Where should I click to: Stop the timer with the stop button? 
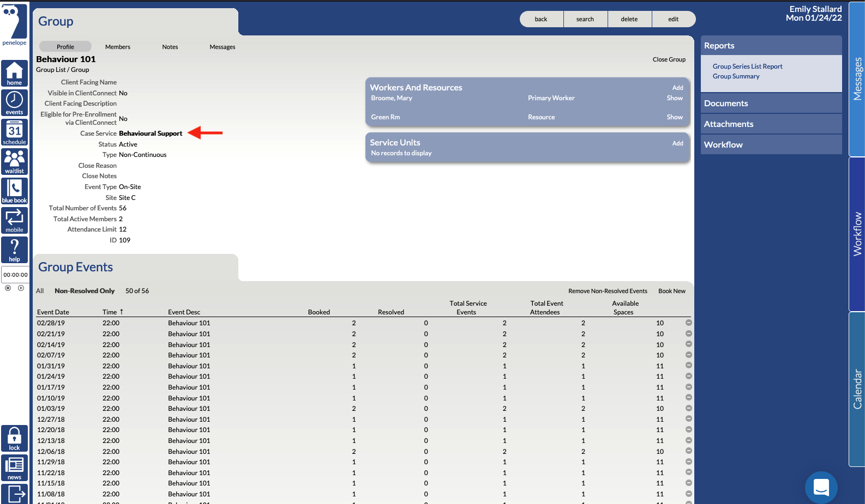point(8,288)
